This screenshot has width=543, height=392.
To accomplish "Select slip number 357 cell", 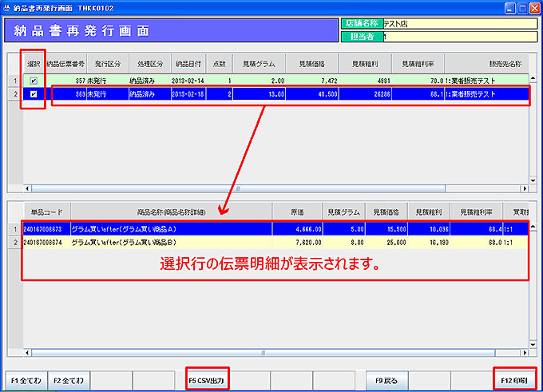I will (x=65, y=81).
